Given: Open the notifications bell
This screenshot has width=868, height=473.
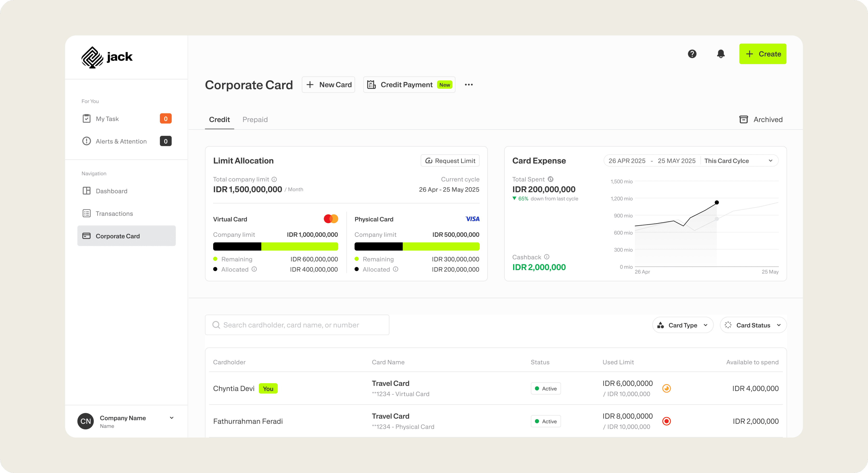Looking at the screenshot, I should coord(721,54).
